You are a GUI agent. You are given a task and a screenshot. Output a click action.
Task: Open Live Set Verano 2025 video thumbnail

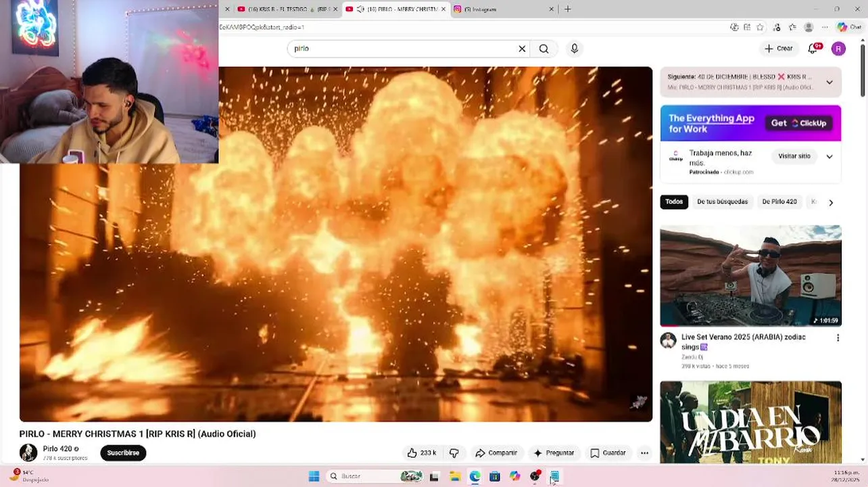click(x=750, y=276)
